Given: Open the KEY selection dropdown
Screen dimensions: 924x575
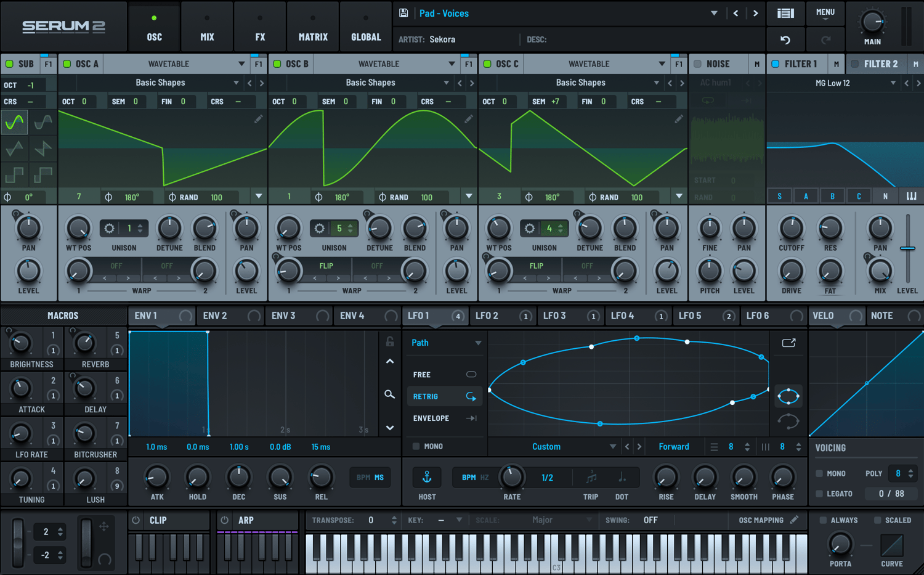Looking at the screenshot, I should (450, 520).
